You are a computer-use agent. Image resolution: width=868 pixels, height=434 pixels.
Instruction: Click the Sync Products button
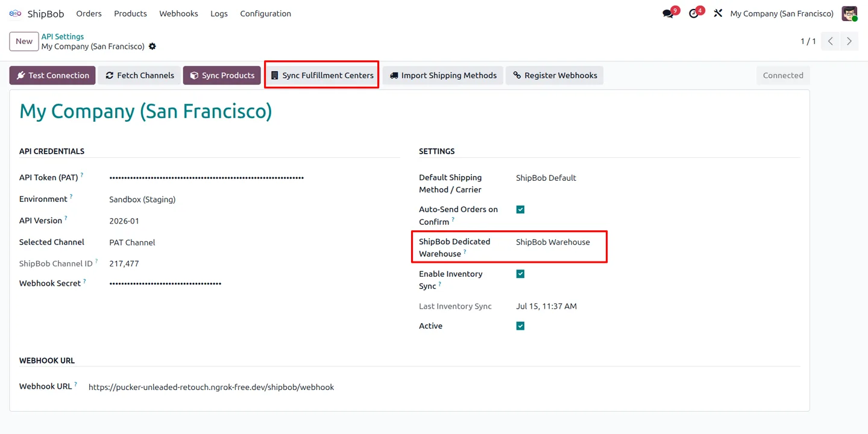[x=222, y=75]
